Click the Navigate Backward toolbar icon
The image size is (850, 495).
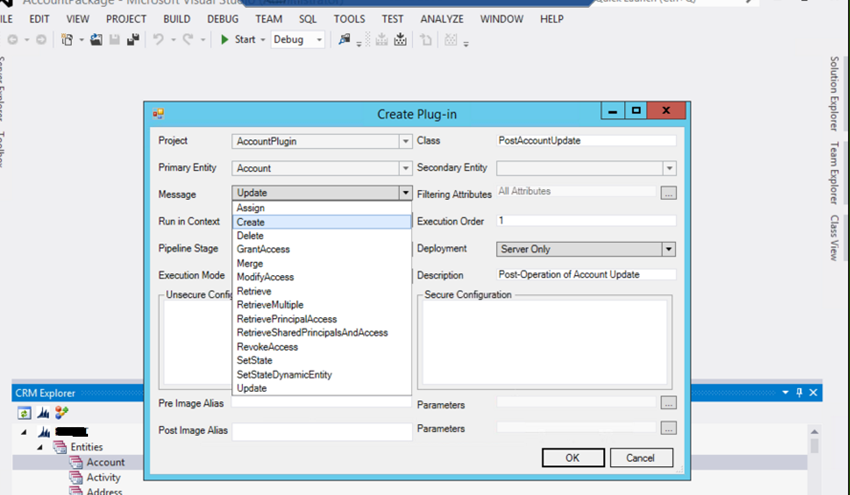point(12,40)
